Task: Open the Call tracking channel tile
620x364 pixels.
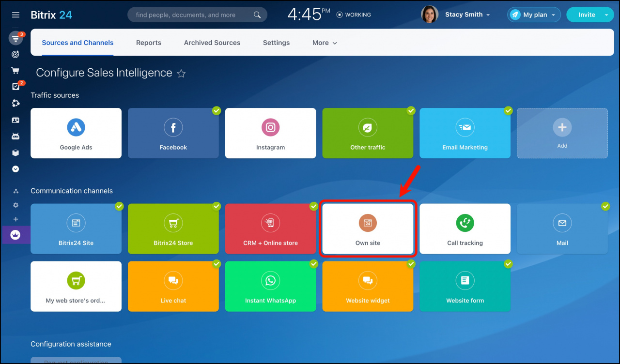Action: click(x=465, y=229)
